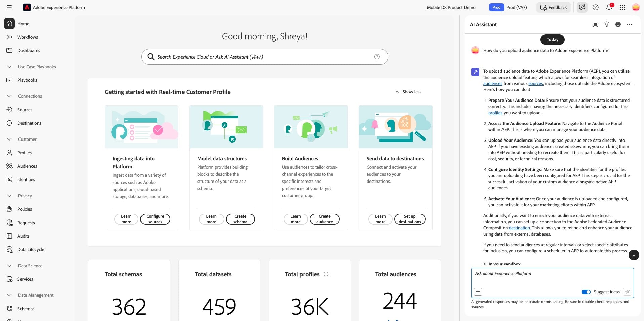This screenshot has width=644, height=321.
Task: Click the Profiles icon in sidebar
Action: [9, 153]
